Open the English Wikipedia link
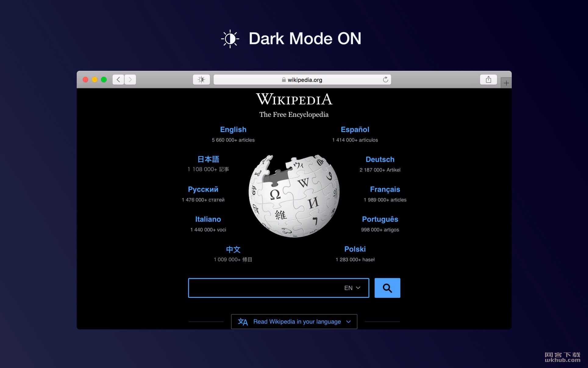Image resolution: width=588 pixels, height=368 pixels. (x=233, y=129)
